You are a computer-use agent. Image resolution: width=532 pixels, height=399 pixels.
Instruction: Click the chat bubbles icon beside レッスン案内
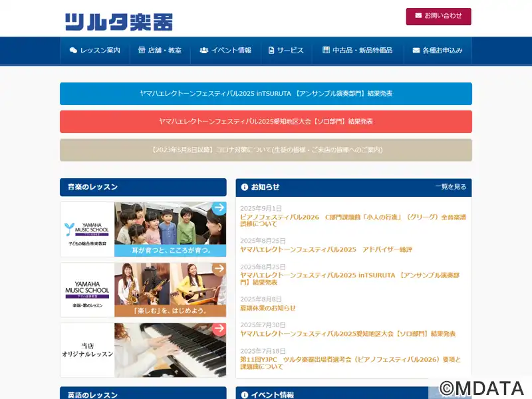pos(73,51)
